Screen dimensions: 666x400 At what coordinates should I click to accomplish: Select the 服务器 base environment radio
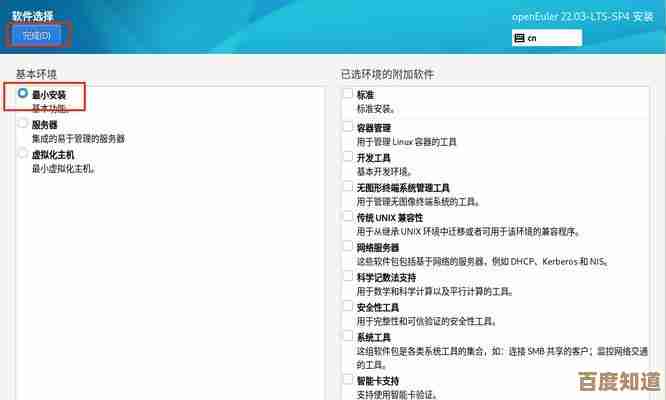point(23,123)
